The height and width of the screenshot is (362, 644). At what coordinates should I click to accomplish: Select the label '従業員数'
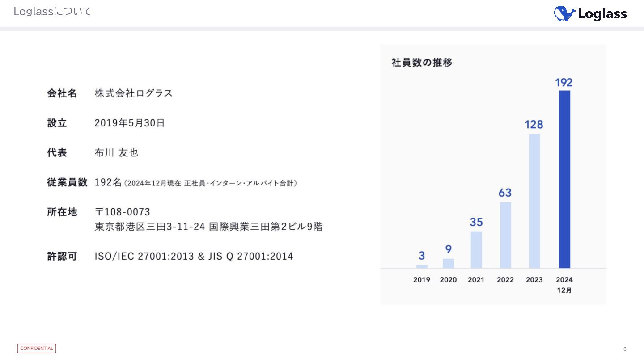coord(67,182)
